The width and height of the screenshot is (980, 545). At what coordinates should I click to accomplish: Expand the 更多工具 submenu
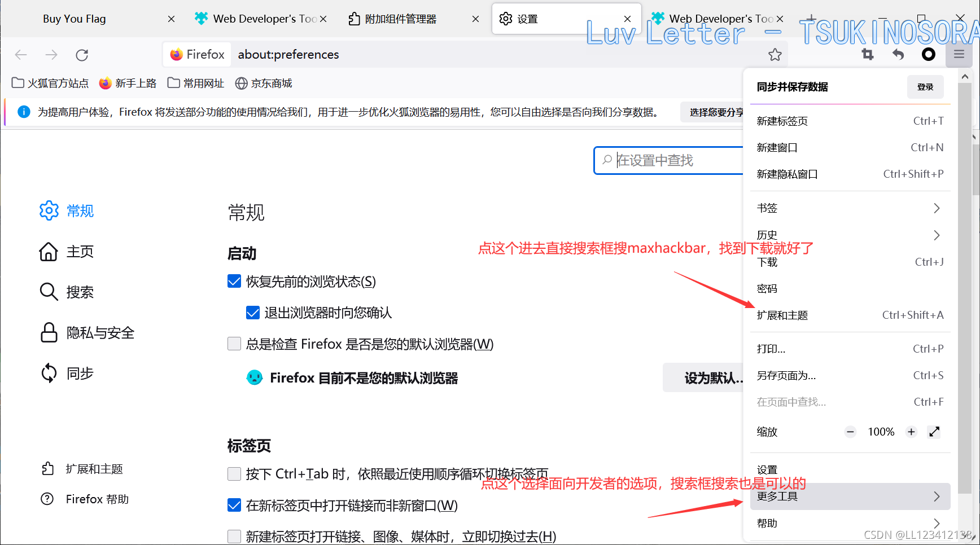(850, 496)
